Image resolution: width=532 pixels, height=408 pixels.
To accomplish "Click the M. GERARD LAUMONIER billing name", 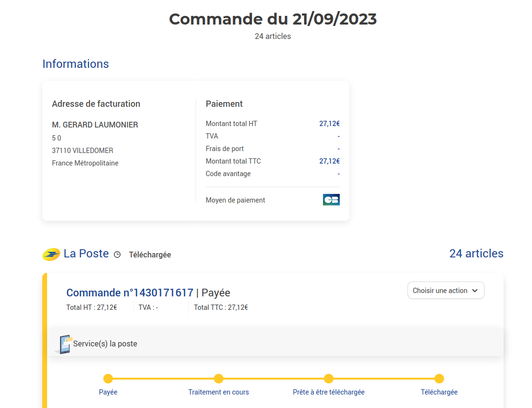I will coord(95,125).
